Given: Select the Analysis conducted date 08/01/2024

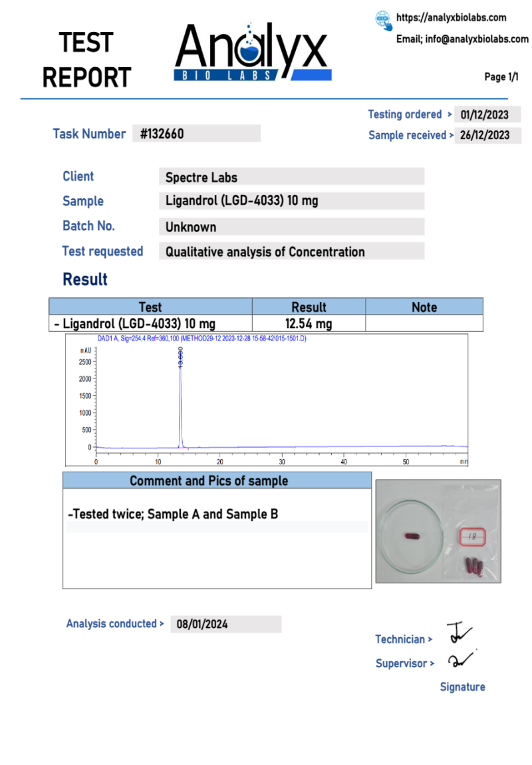Looking at the screenshot, I should [225, 624].
